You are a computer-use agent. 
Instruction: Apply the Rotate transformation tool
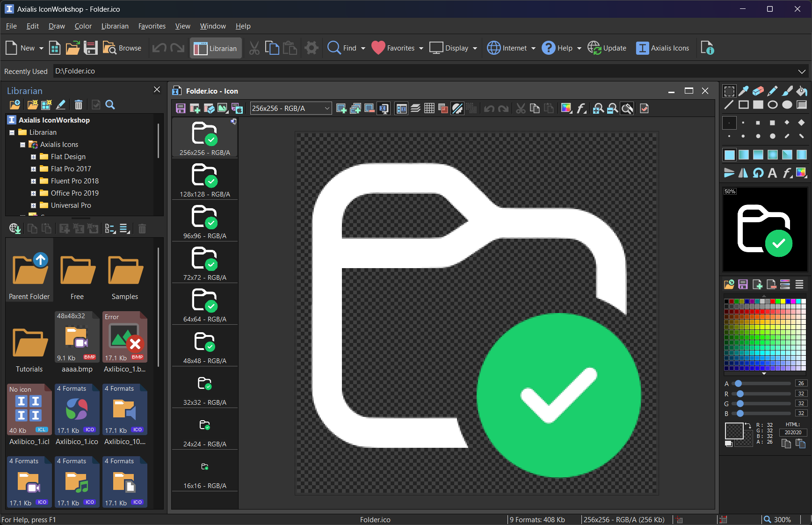[758, 173]
